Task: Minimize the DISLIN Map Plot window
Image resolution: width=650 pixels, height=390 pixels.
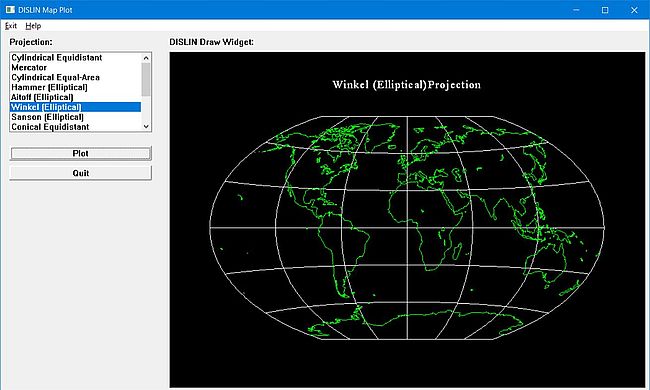Action: click(576, 10)
